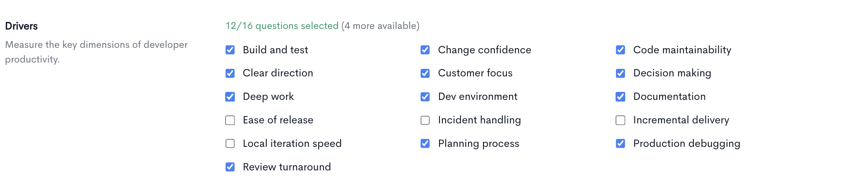Uncheck the Documentation driver

(x=621, y=97)
